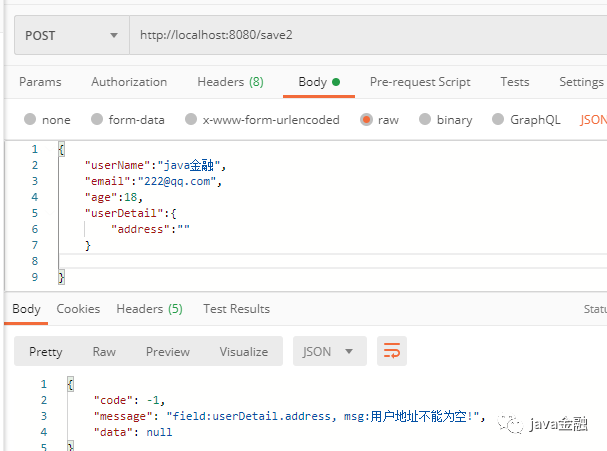Click the wrap lines icon in response toolbar
The image size is (607, 451).
(x=392, y=351)
